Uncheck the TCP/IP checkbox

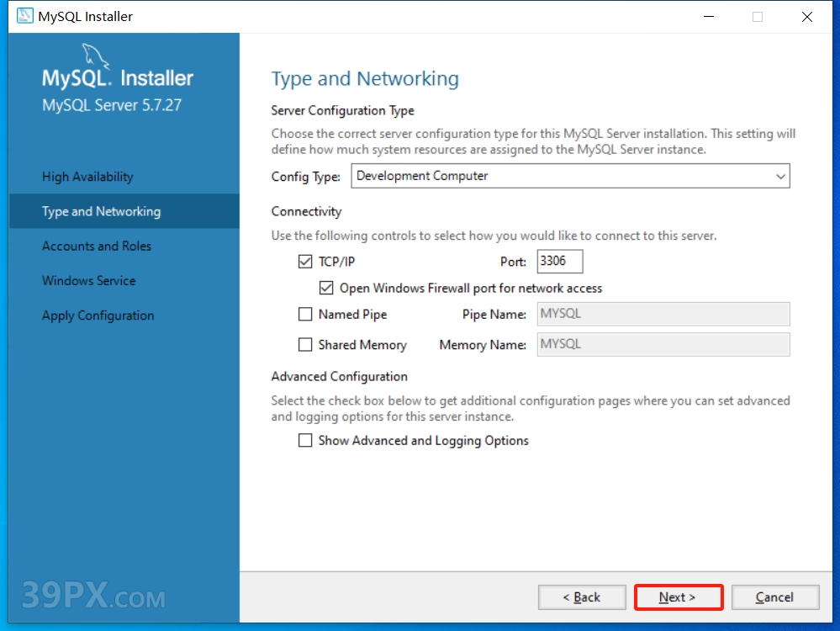[x=305, y=262]
